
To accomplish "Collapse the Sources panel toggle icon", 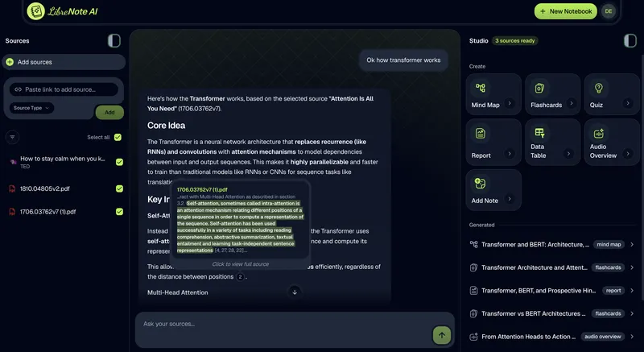I will coord(114,40).
